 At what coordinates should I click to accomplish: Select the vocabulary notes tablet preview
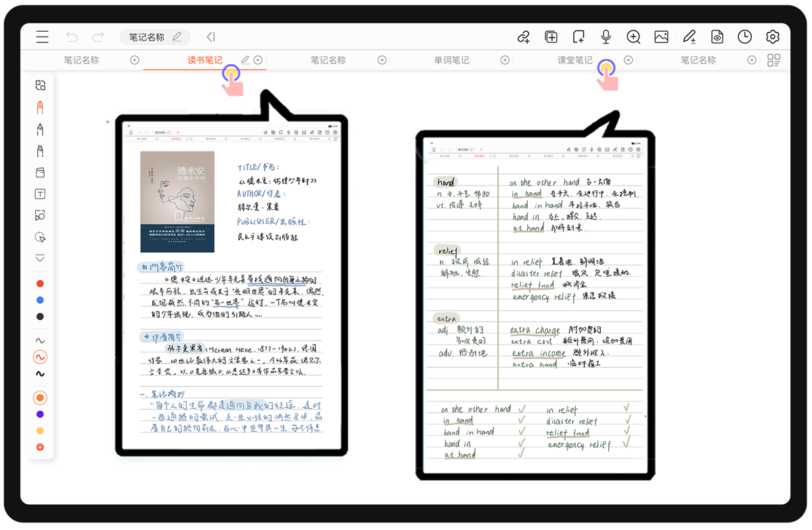click(535, 305)
